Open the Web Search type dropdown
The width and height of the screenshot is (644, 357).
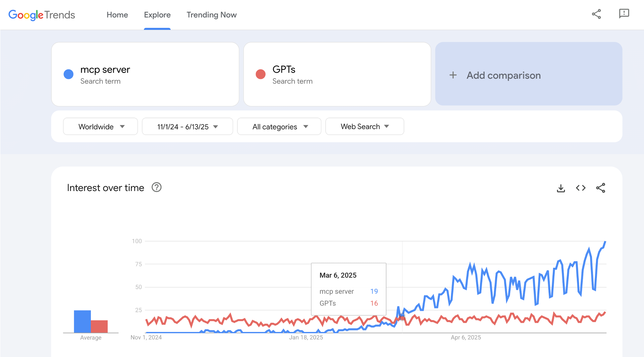point(365,126)
